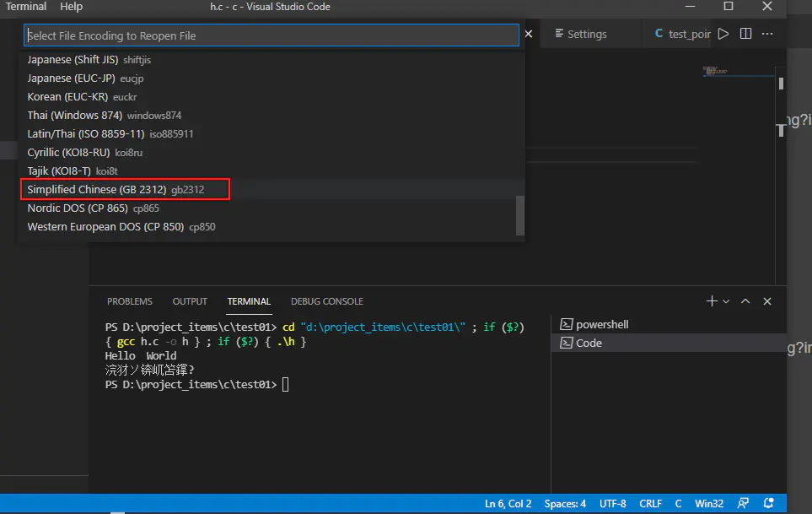Click the encoding list scrollbar thumb
812x514 pixels.
click(x=520, y=216)
